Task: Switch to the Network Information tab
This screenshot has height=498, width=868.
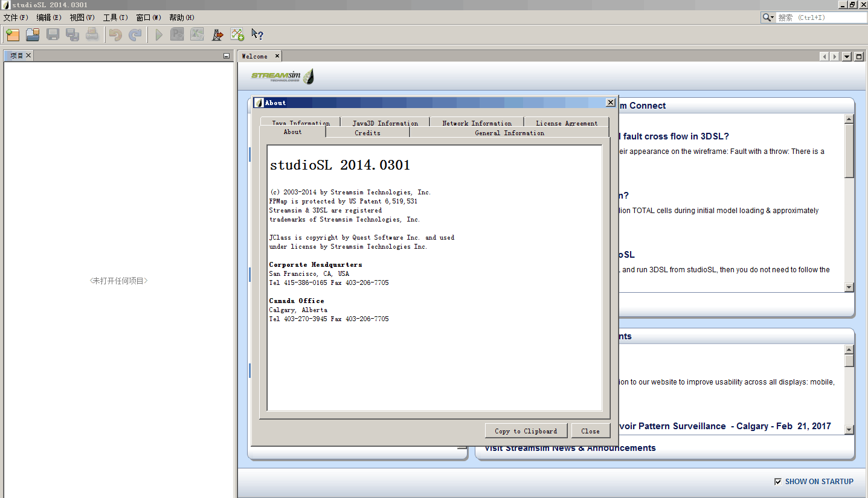Action: tap(477, 122)
